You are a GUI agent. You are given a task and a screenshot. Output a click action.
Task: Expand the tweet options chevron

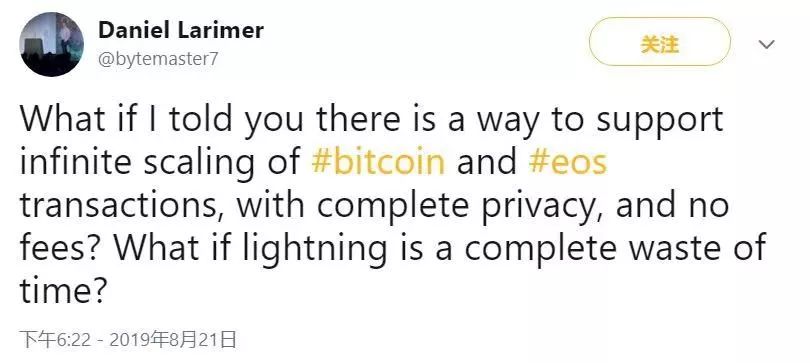pos(766,44)
